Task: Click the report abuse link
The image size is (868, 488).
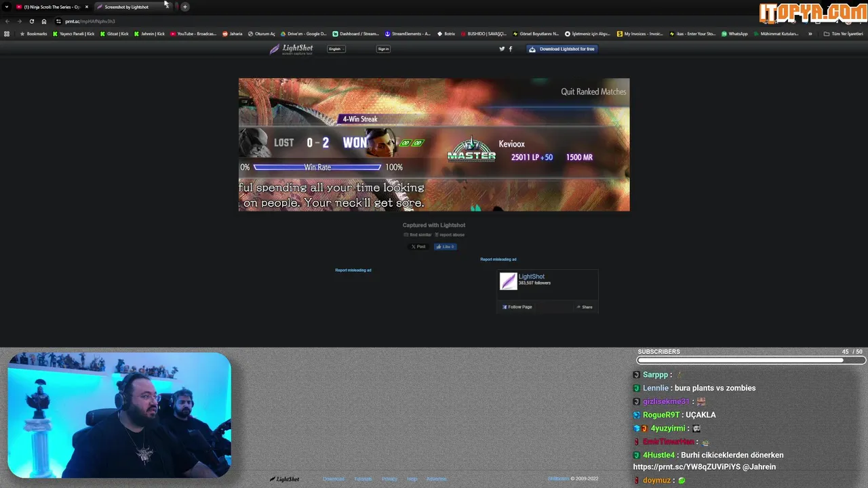Action: (450, 235)
